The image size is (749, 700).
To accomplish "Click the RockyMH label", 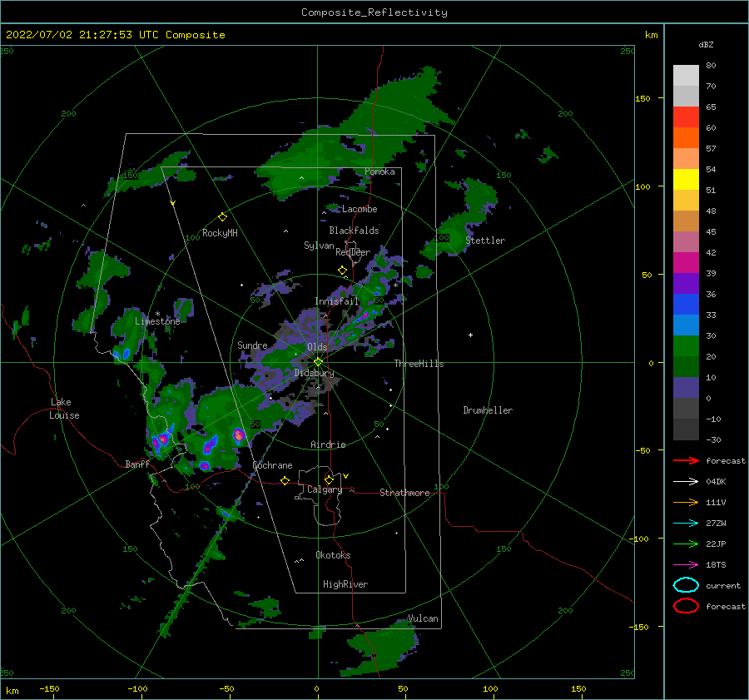I will click(x=220, y=233).
